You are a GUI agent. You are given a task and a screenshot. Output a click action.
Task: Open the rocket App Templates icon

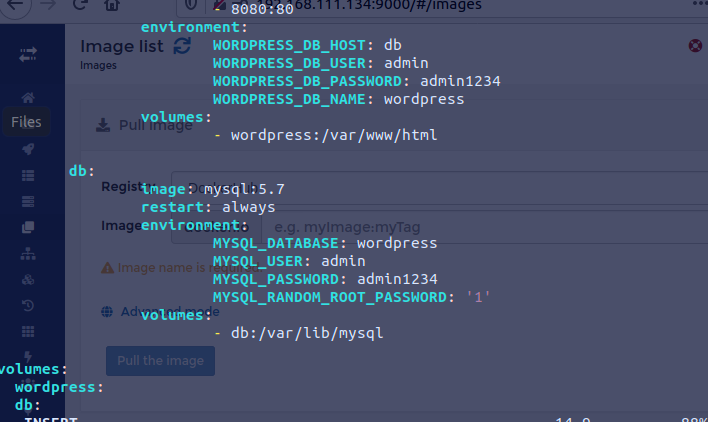tap(28, 149)
